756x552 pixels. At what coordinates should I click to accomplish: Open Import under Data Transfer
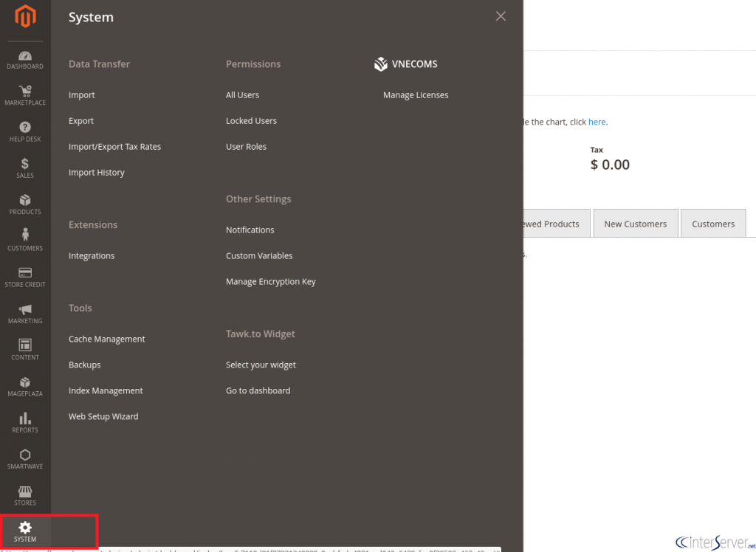coord(81,95)
